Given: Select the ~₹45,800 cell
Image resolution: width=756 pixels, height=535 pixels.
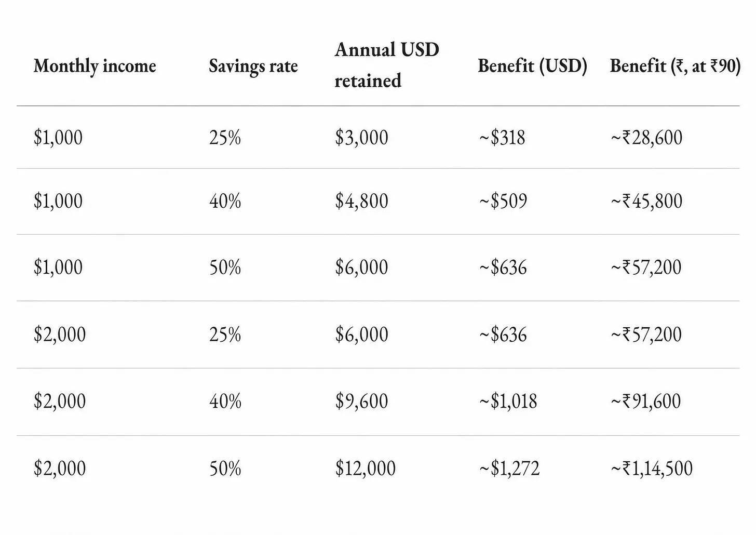Looking at the screenshot, I should coord(646,201).
